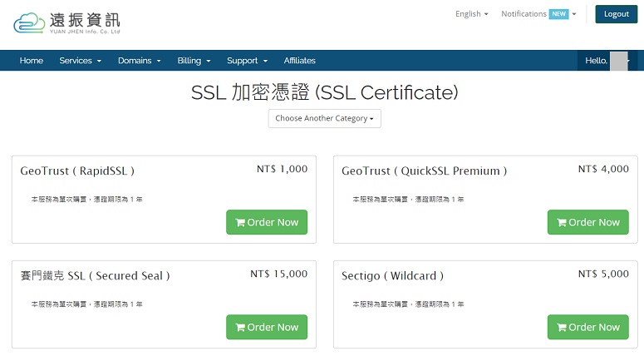This screenshot has height=356, width=644.
Task: Click the NT$ 1,000 price
Action: click(283, 169)
